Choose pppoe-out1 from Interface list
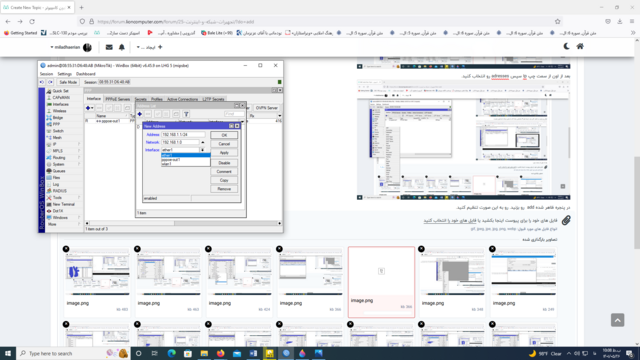 186,160
